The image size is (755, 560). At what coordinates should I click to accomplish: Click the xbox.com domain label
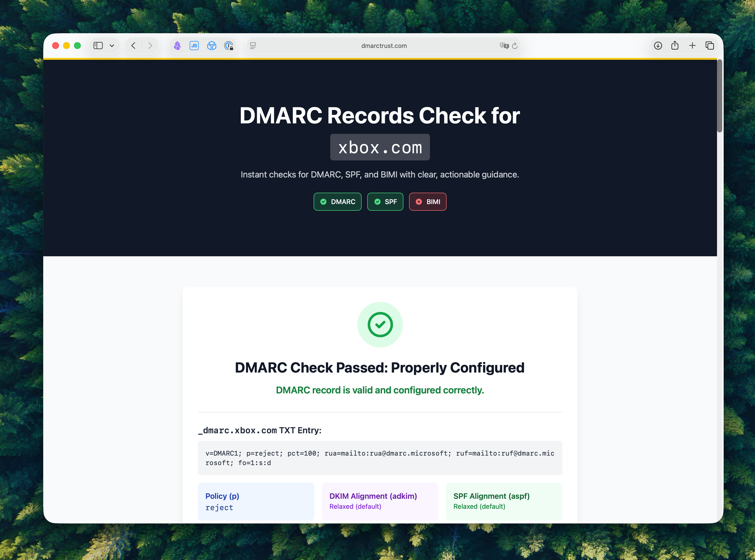(x=380, y=147)
